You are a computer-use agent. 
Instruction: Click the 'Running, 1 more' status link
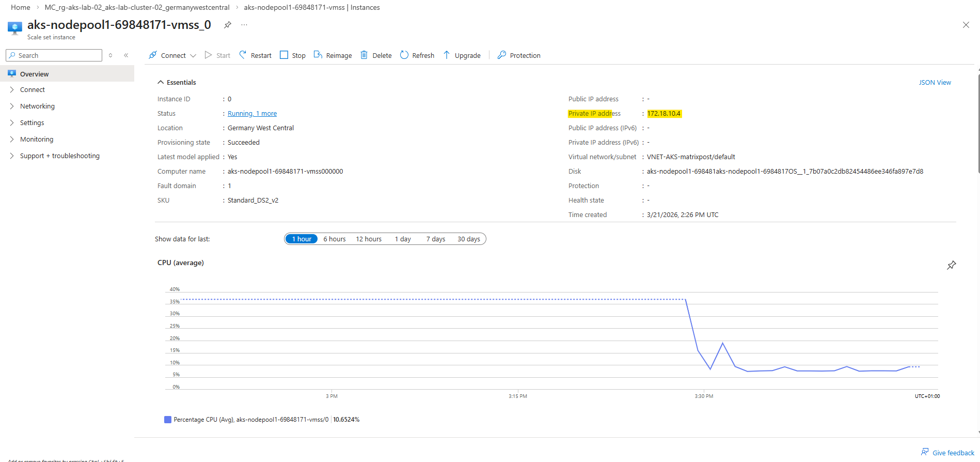point(252,113)
